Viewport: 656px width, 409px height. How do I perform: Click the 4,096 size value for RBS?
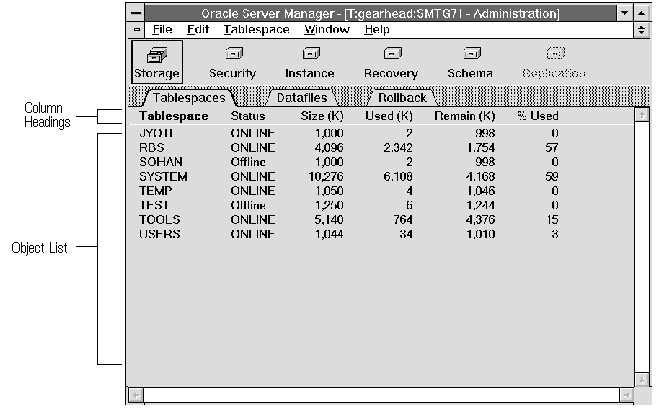(329, 148)
